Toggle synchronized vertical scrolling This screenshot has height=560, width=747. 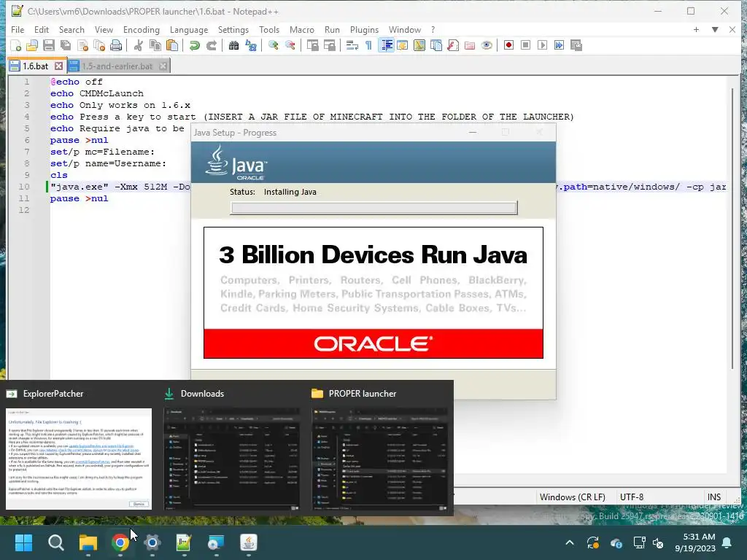(x=312, y=46)
